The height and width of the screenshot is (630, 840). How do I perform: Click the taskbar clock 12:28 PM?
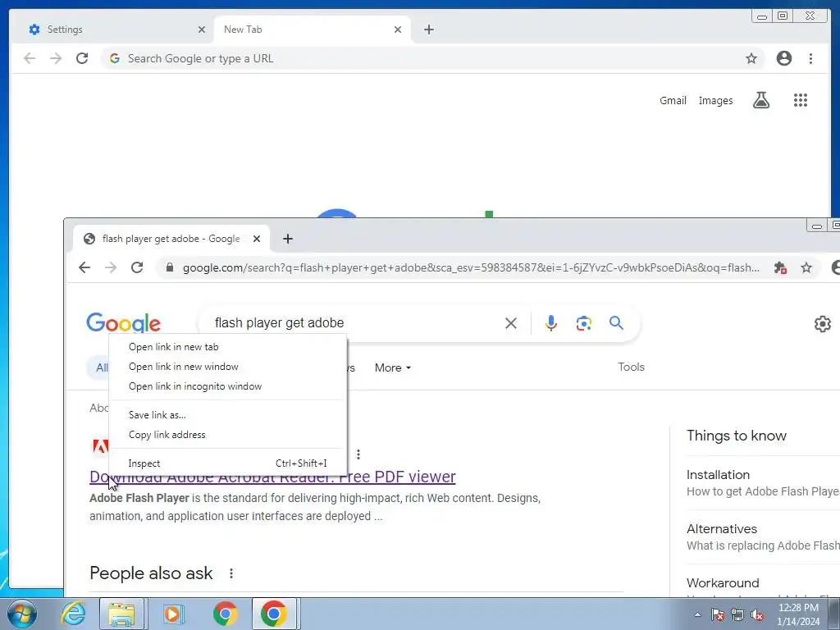(798, 614)
